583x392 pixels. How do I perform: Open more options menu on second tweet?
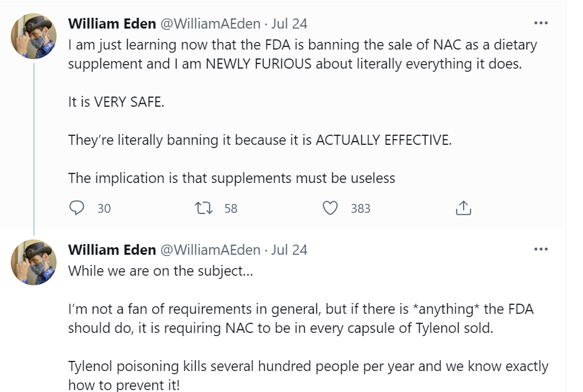(x=540, y=250)
